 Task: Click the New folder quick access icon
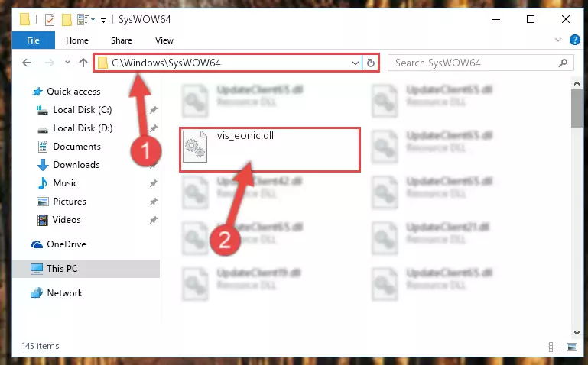(67, 19)
